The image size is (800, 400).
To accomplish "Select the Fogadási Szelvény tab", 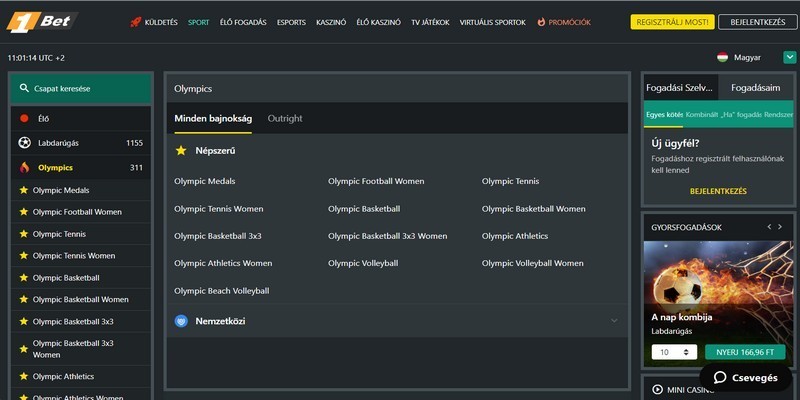I will coord(680,88).
